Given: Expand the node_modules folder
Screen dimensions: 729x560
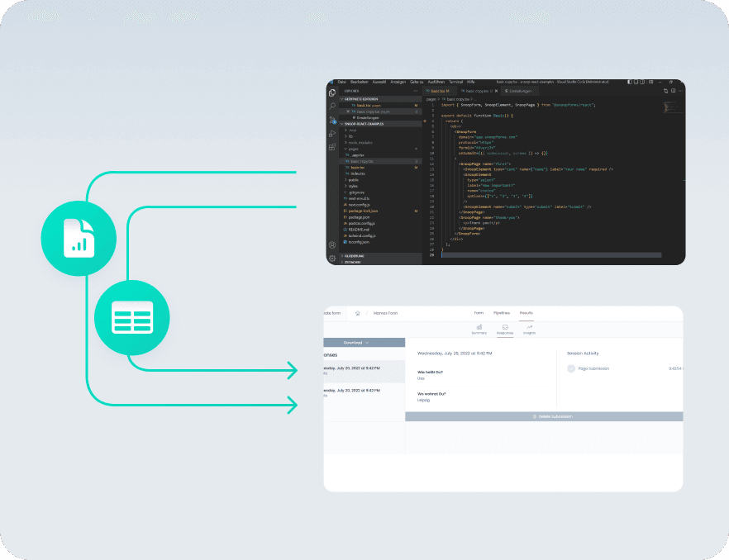Looking at the screenshot, I should pyautogui.click(x=360, y=143).
